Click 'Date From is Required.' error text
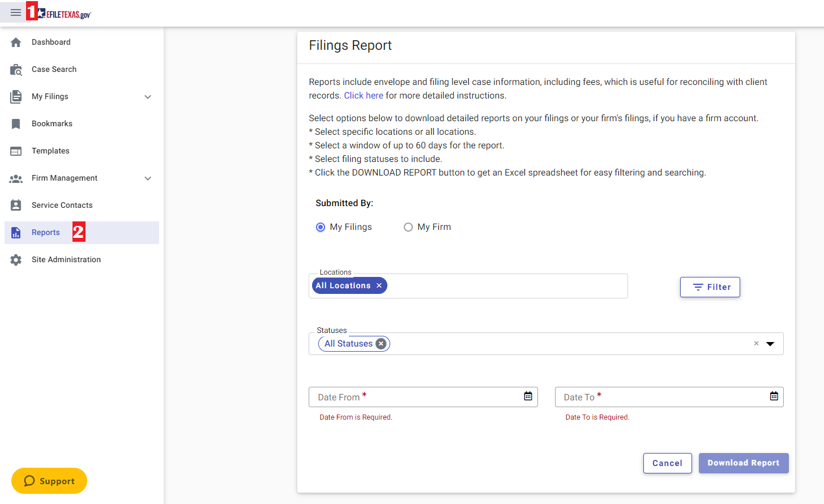The width and height of the screenshot is (824, 504). click(x=356, y=417)
